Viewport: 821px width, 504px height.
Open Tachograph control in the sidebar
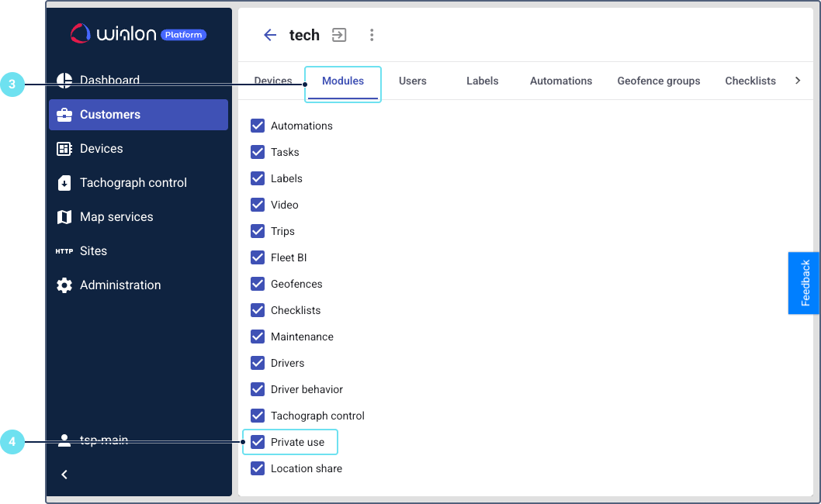pos(133,183)
